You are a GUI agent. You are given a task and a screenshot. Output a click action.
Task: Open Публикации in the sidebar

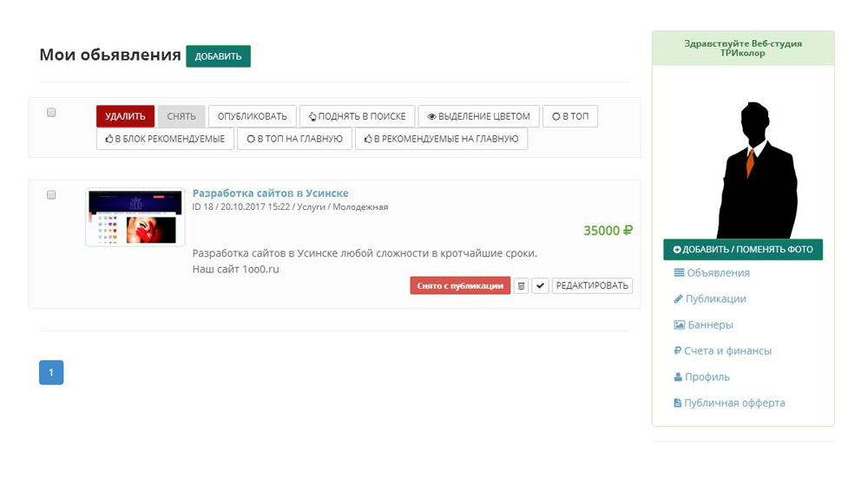[710, 299]
